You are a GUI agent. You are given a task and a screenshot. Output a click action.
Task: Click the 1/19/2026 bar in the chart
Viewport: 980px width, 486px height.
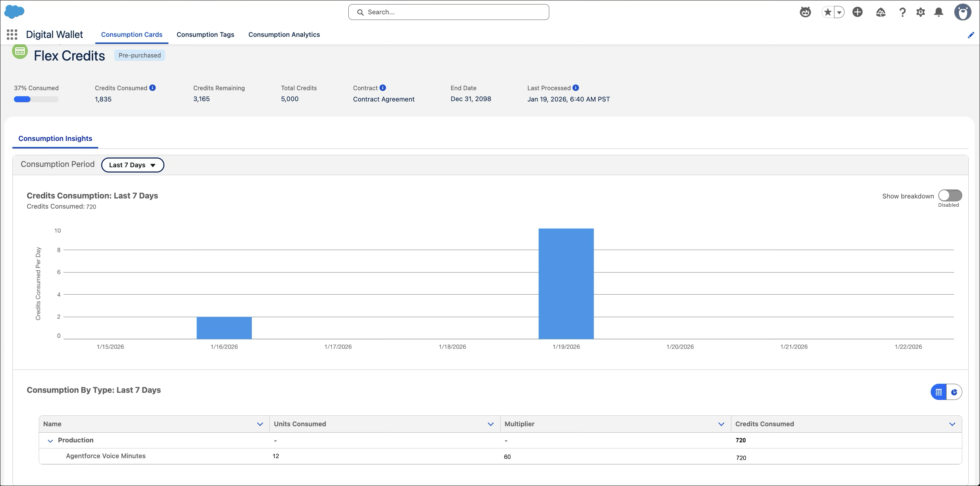[x=566, y=283]
